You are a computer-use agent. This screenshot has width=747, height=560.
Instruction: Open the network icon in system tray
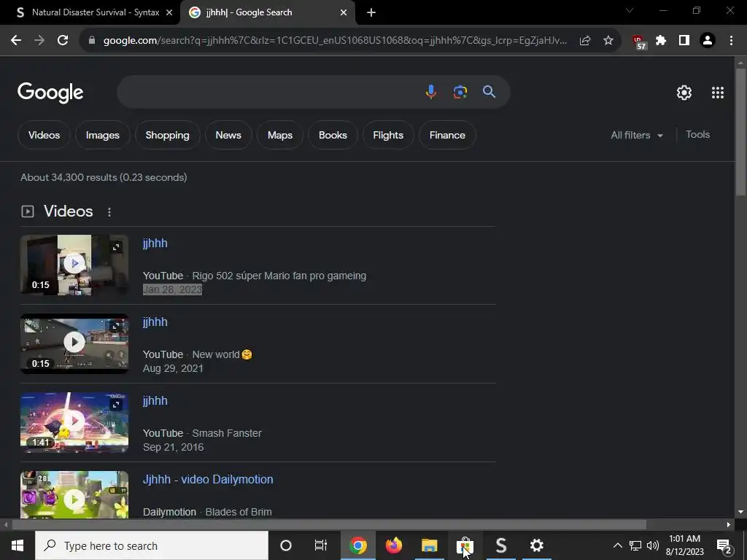pos(635,545)
